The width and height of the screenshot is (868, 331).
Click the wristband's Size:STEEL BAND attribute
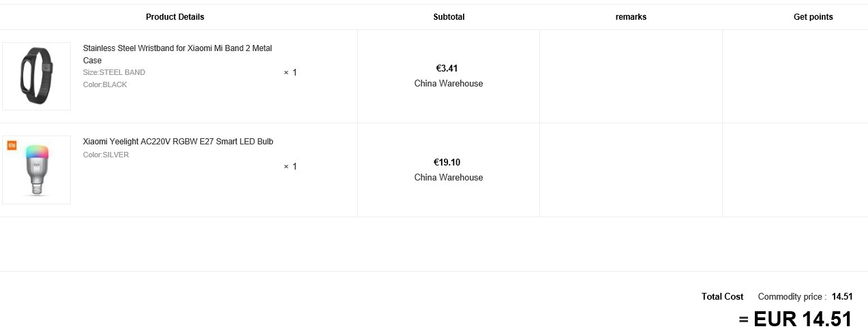pos(114,72)
